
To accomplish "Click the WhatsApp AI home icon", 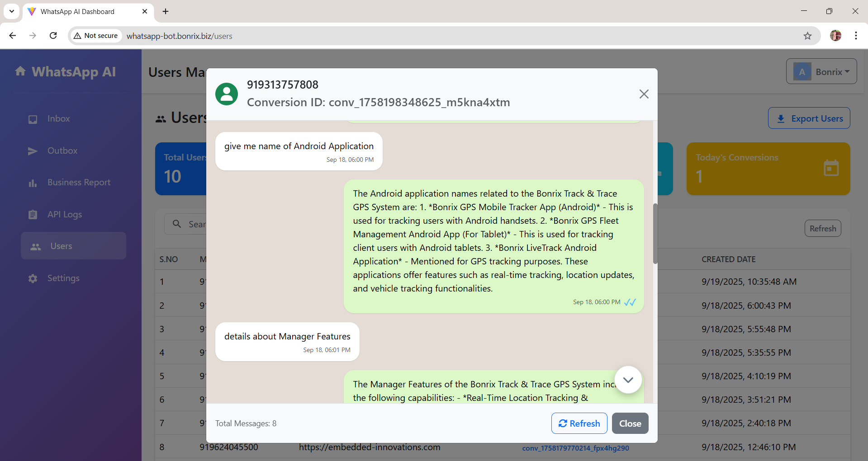I will [x=21, y=71].
